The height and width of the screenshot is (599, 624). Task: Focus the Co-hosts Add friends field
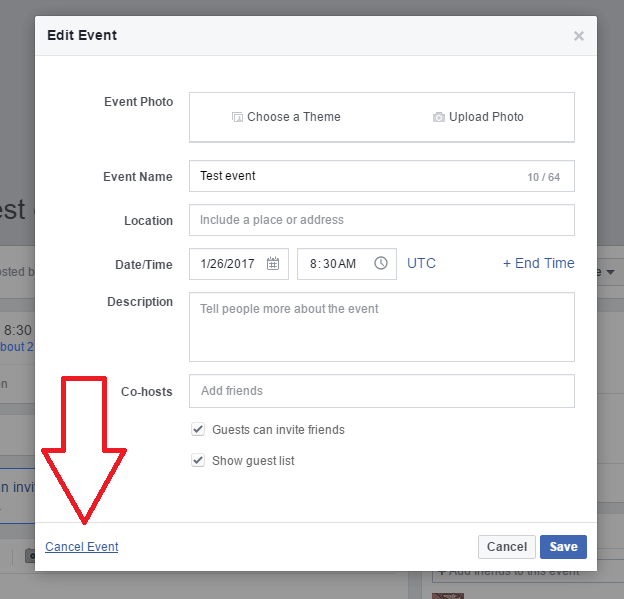point(381,391)
